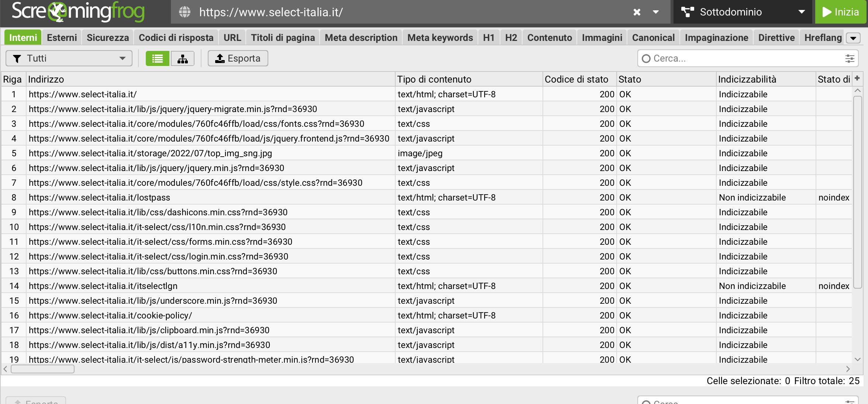
Task: Select the H1 tab
Action: 489,38
